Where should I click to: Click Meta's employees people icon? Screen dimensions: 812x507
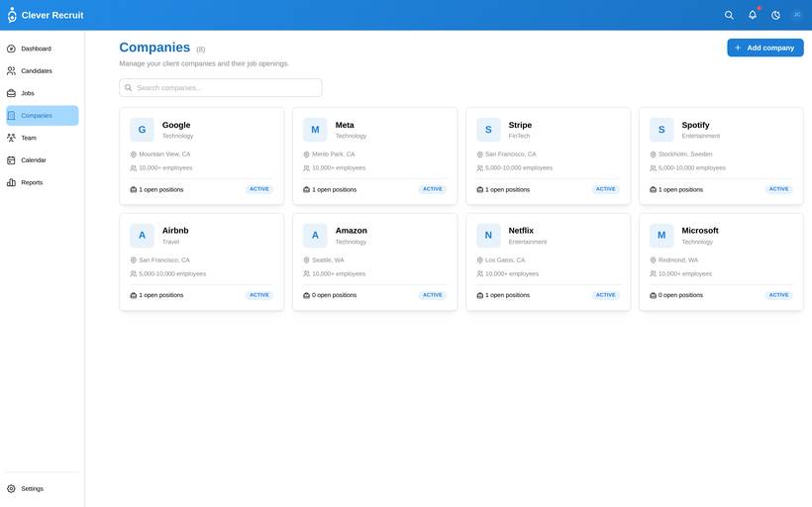(x=306, y=168)
